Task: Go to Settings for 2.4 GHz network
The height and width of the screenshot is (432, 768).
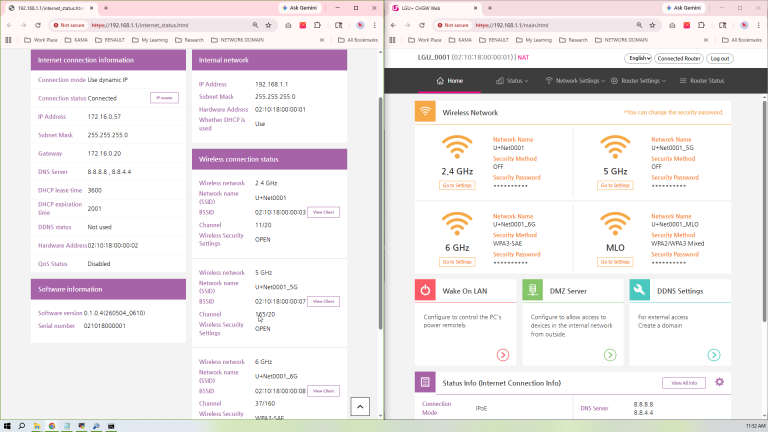Action: pos(456,185)
